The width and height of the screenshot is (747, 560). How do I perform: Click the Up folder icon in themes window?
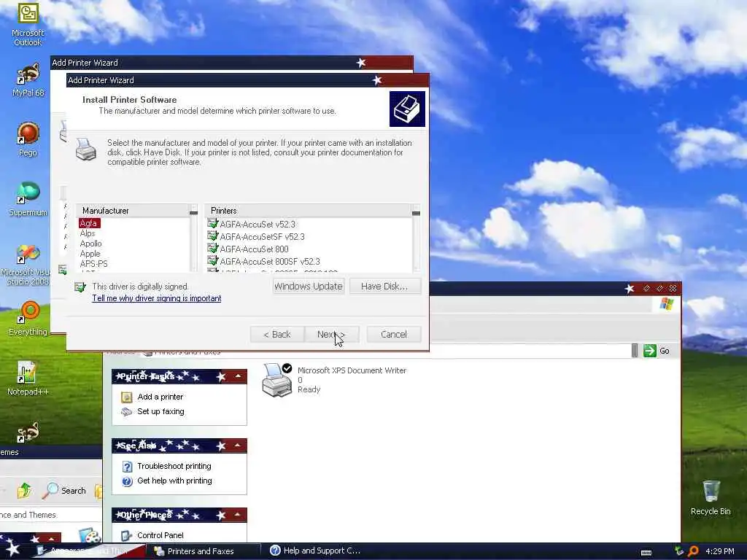pos(24,491)
